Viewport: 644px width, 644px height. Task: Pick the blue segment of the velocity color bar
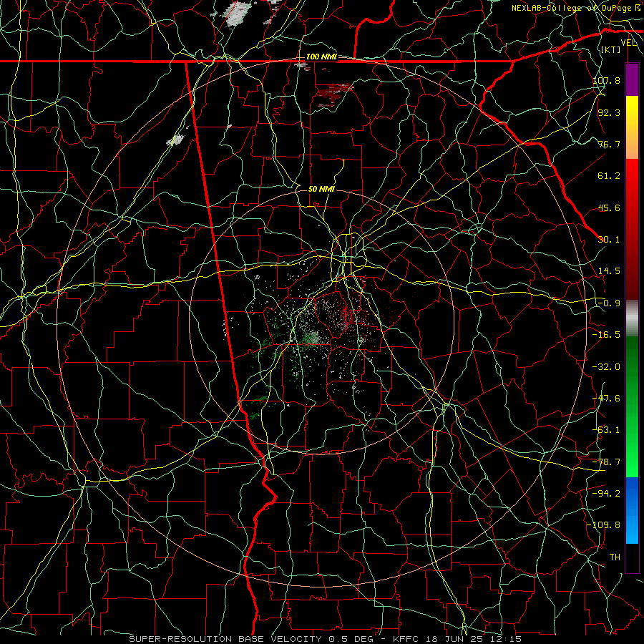click(x=632, y=510)
